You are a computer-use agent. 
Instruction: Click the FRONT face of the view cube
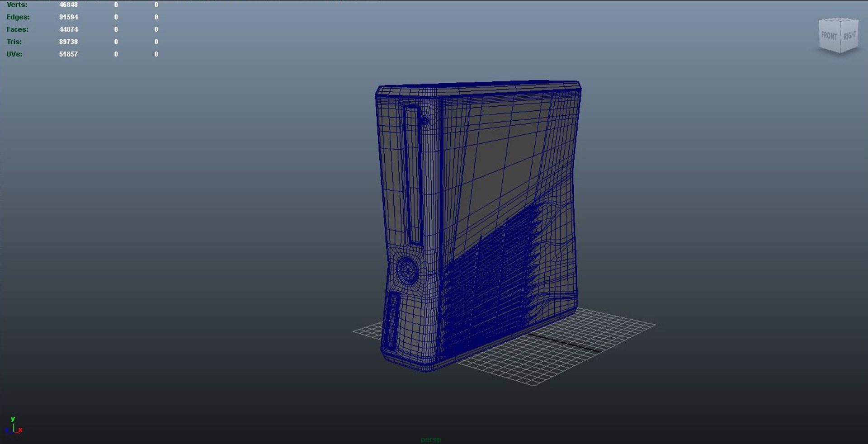tap(829, 36)
